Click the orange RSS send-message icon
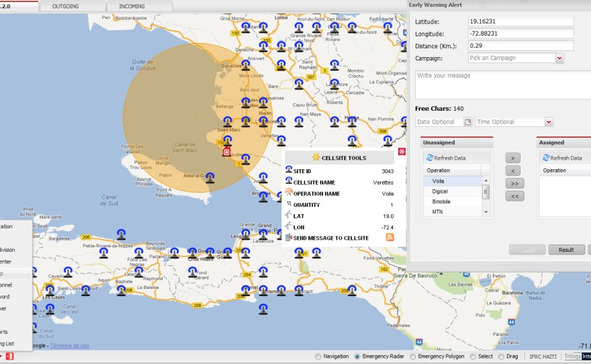This screenshot has height=364, width=591. pyautogui.click(x=390, y=238)
